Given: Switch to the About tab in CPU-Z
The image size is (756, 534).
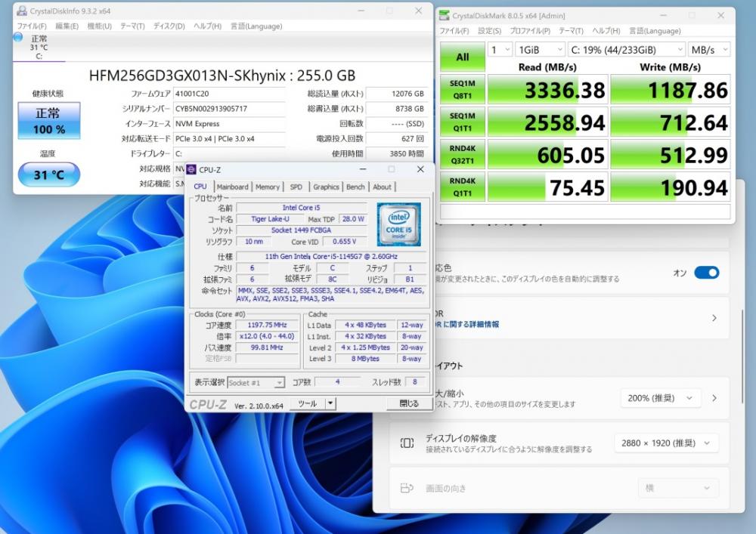Looking at the screenshot, I should tap(382, 187).
